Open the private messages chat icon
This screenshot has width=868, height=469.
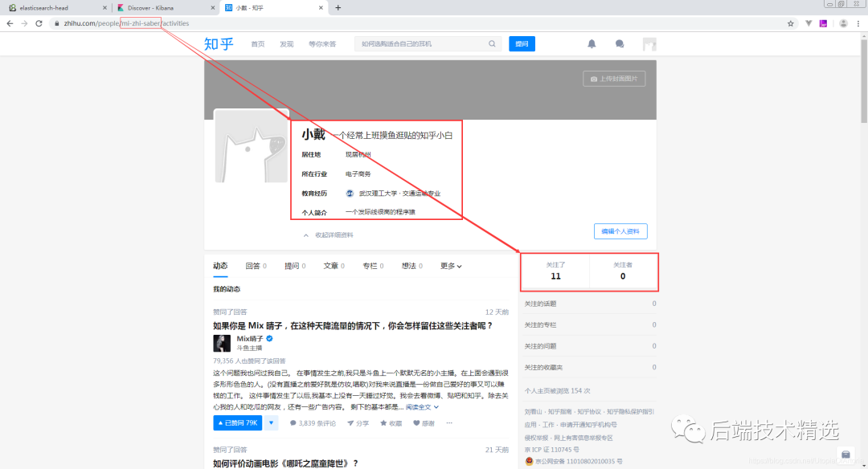[x=620, y=43]
